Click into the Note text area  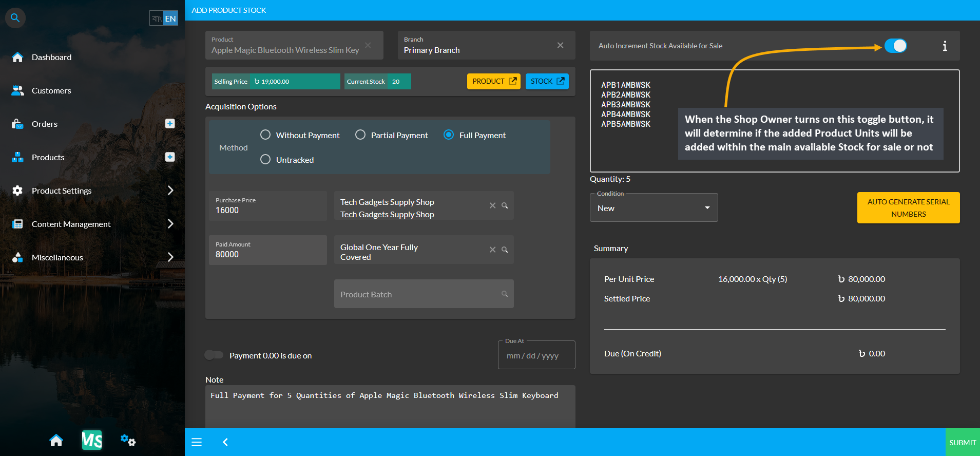390,406
